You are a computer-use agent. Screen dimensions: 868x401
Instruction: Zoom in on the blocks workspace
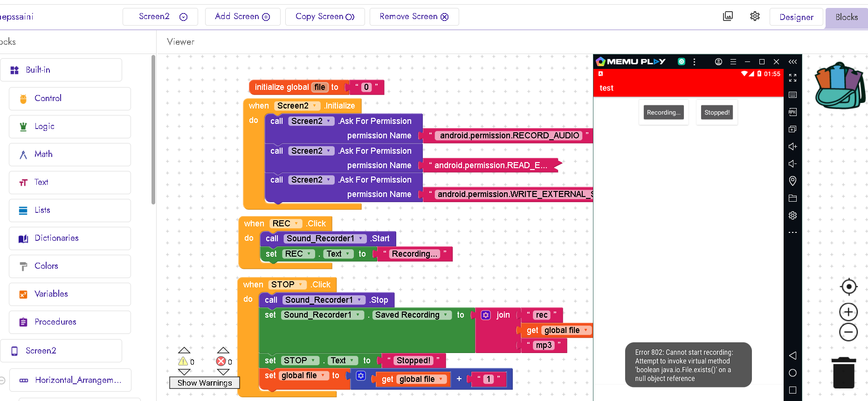848,312
